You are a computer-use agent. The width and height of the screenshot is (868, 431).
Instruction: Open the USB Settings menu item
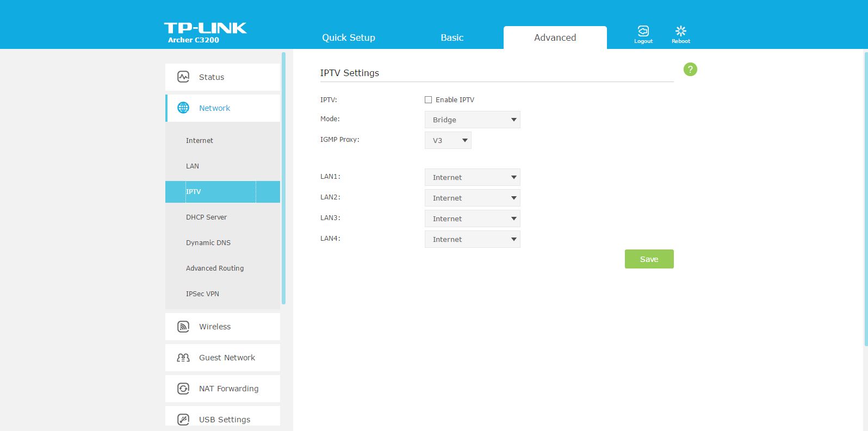coord(222,416)
